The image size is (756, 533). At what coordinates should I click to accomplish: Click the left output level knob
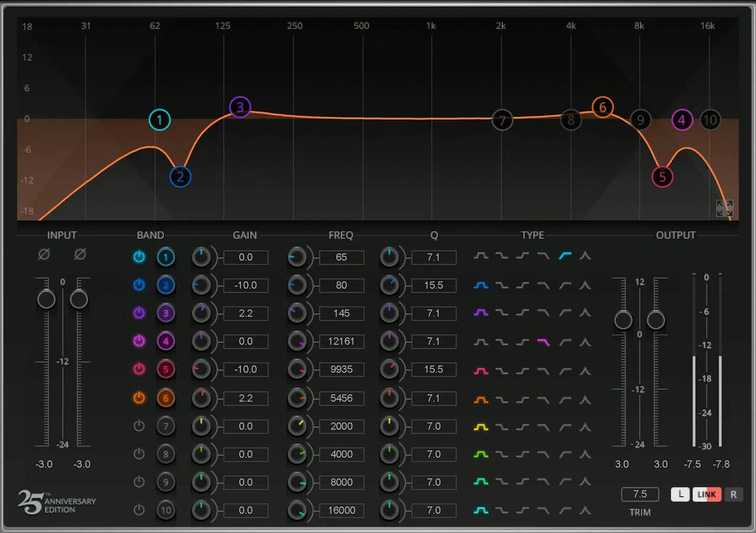622,320
